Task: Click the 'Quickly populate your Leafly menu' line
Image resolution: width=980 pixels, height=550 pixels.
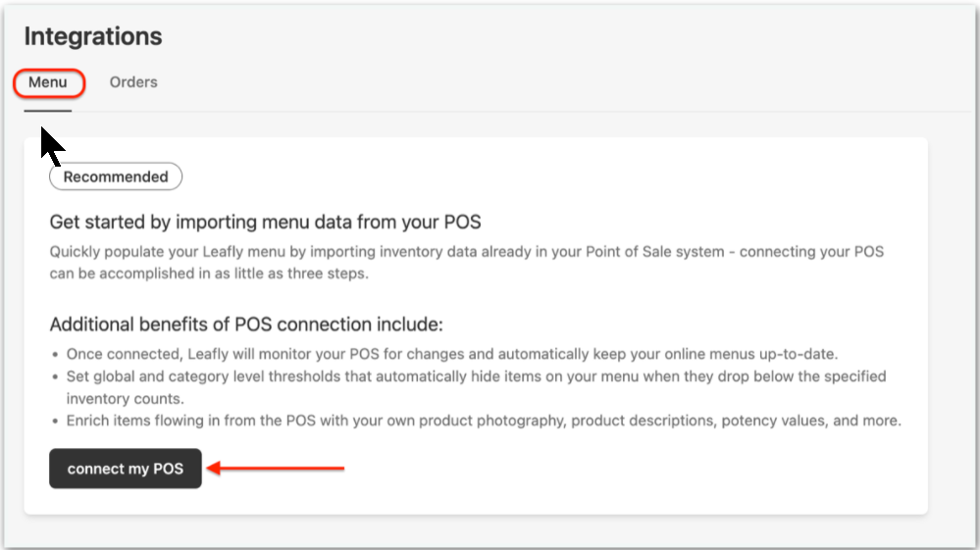Action: 466,252
